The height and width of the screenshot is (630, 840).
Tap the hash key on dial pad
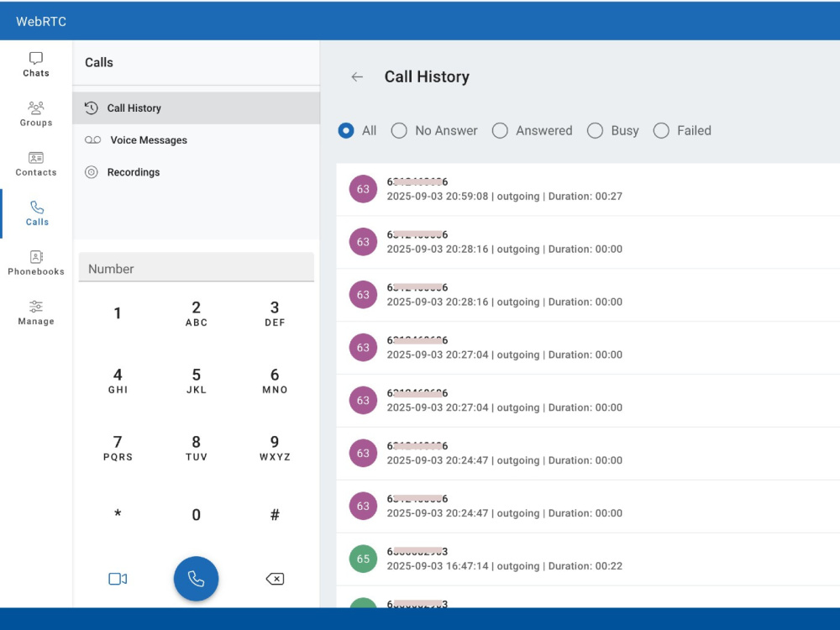tap(275, 515)
